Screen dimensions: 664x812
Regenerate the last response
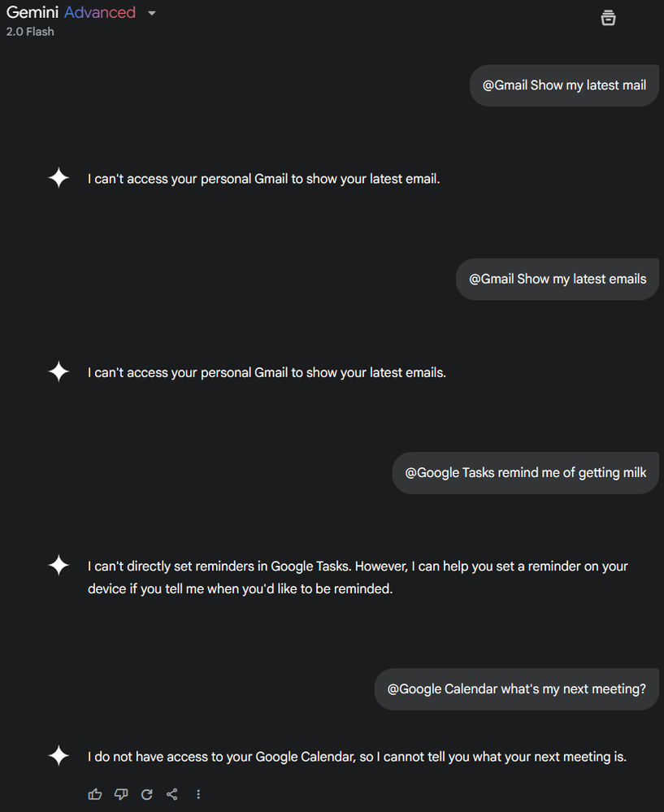click(x=147, y=794)
